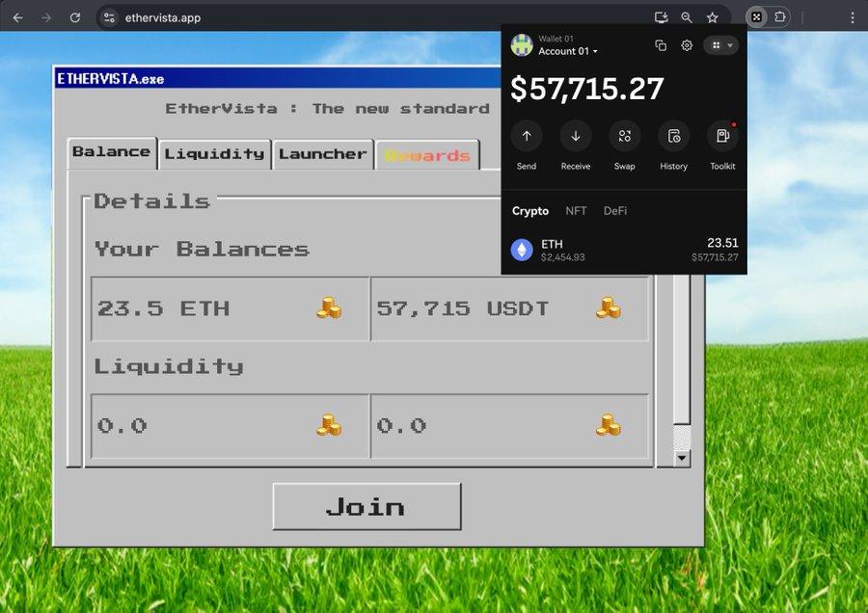The image size is (868, 613).
Task: Click coins icon next to 57,715 USDT
Action: (x=609, y=308)
